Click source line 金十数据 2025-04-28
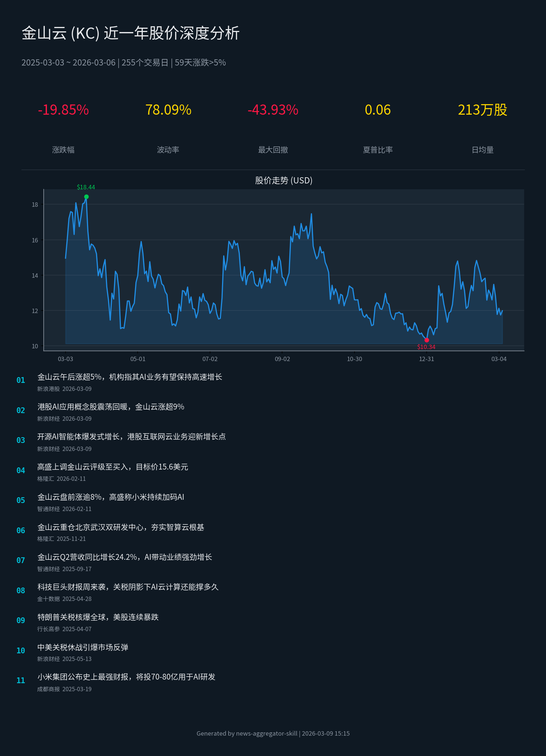The image size is (546, 756). click(x=64, y=599)
